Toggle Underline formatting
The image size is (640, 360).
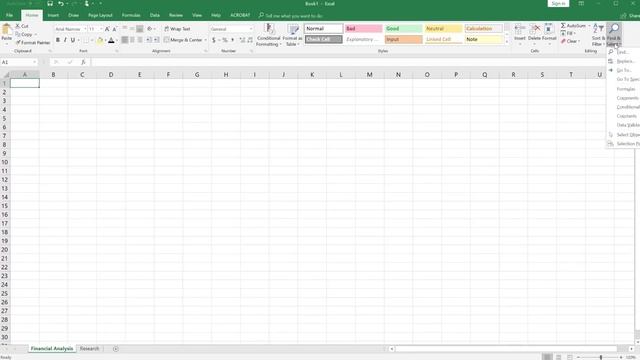(73, 40)
